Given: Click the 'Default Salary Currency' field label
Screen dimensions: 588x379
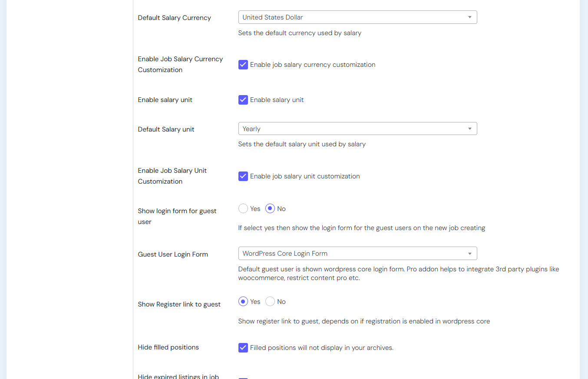Looking at the screenshot, I should 174,18.
